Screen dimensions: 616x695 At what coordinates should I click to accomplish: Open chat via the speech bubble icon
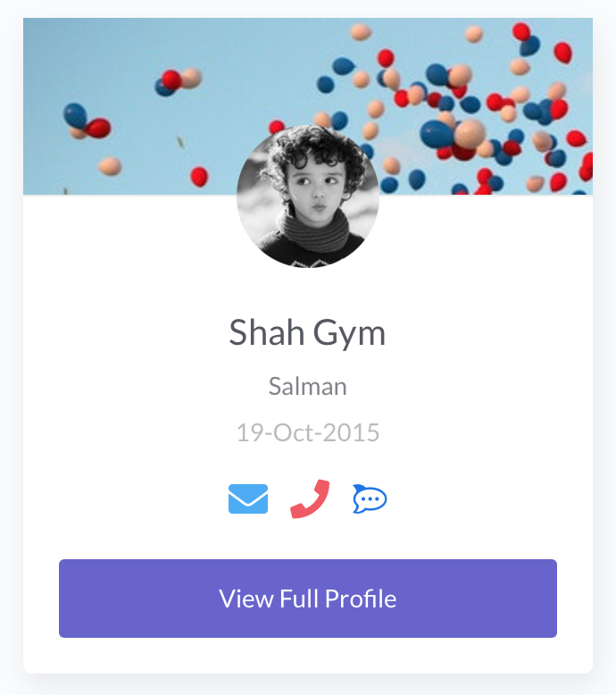(x=370, y=498)
